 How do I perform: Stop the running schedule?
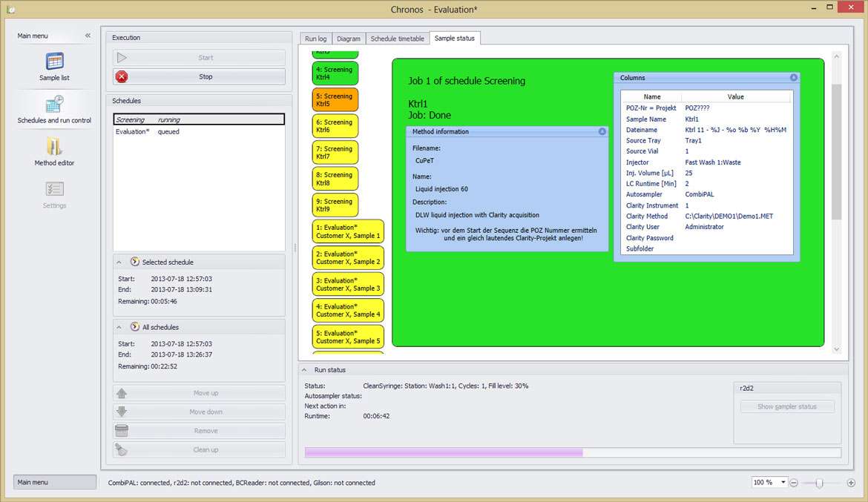[x=200, y=77]
